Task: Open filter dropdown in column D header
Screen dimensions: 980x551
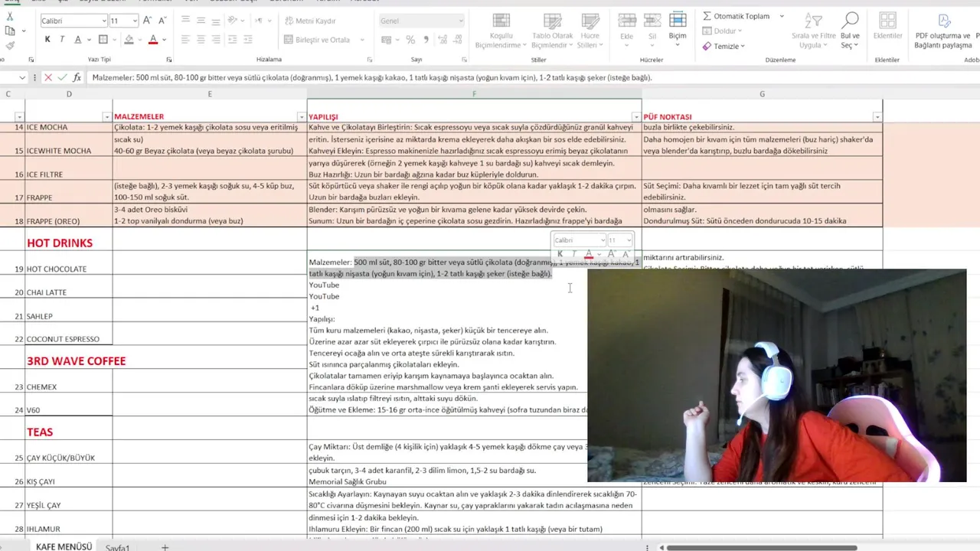Action: pyautogui.click(x=106, y=117)
